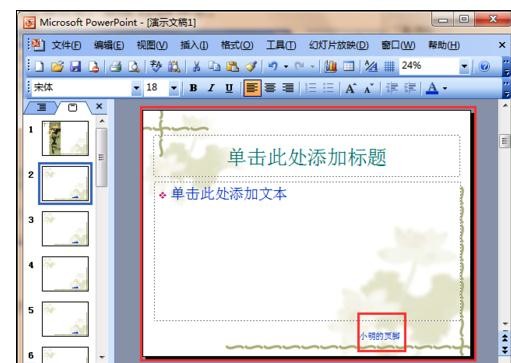Align text left

(x=252, y=88)
